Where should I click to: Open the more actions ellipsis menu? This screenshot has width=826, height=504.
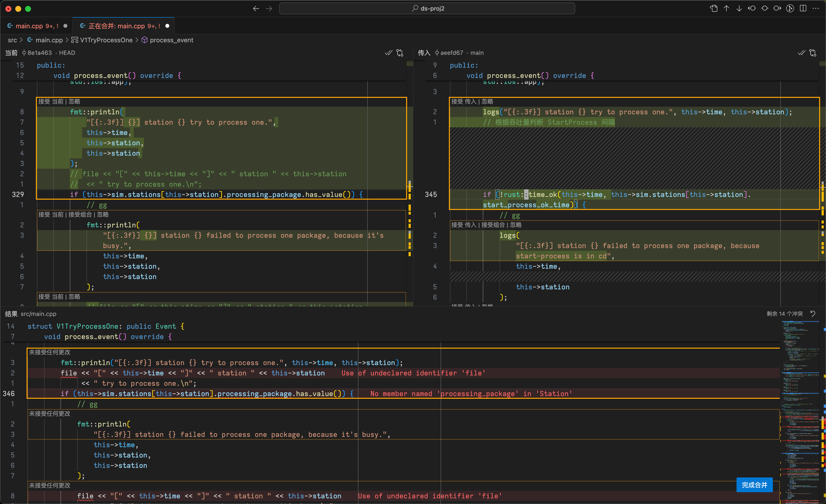pyautogui.click(x=816, y=8)
